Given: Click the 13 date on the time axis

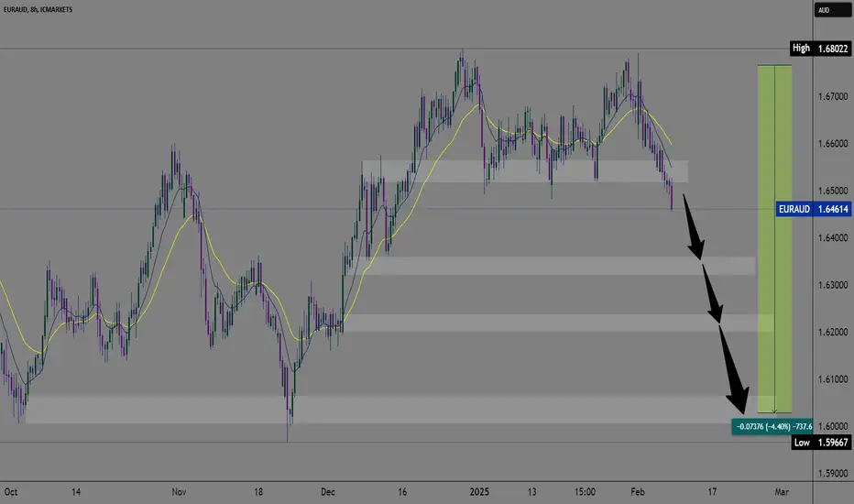Looking at the screenshot, I should click(x=531, y=492).
